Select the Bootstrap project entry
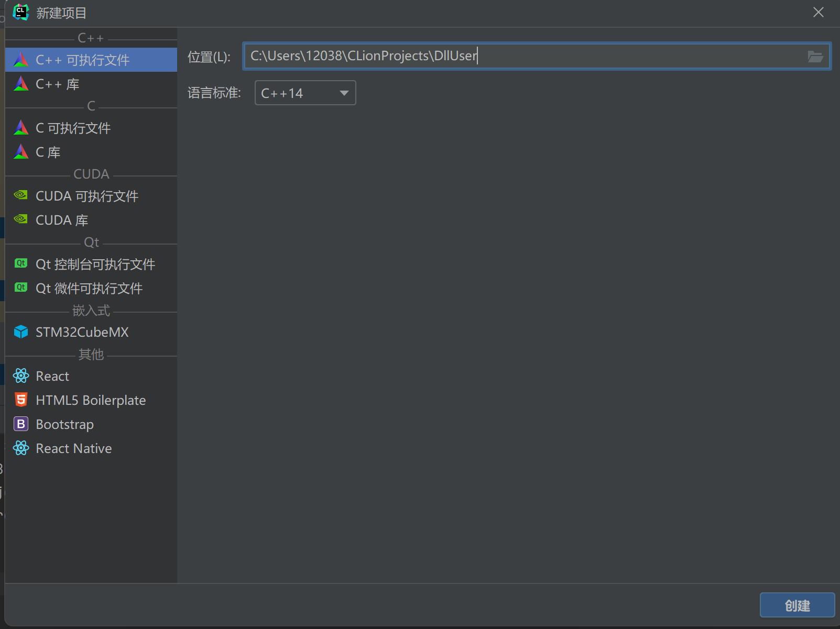Image resolution: width=840 pixels, height=629 pixels. [91, 424]
